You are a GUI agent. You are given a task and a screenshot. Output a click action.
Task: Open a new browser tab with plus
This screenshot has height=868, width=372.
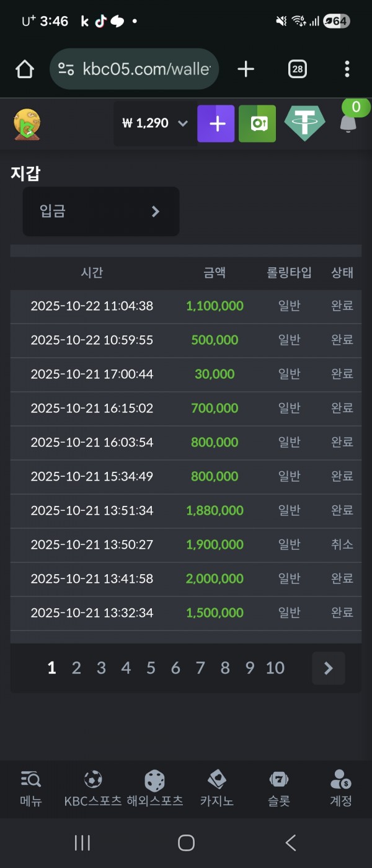coord(246,69)
